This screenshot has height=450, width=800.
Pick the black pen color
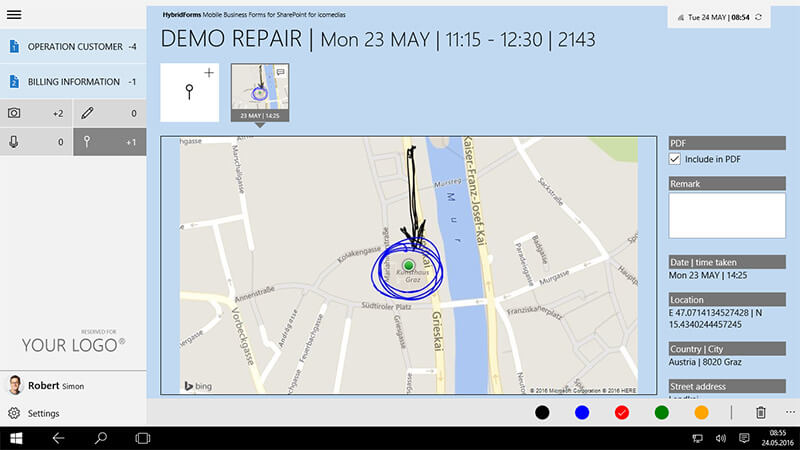[x=542, y=412]
